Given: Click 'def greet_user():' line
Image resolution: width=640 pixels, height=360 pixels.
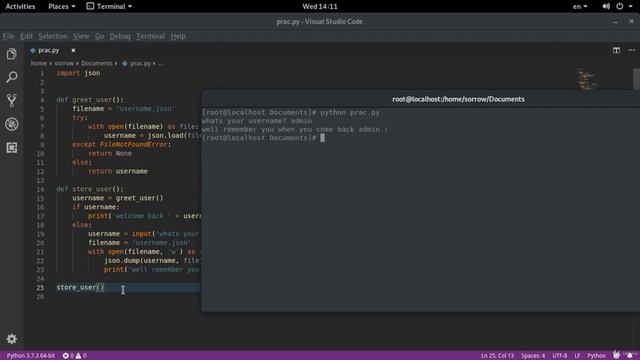Looking at the screenshot, I should click(90, 100).
